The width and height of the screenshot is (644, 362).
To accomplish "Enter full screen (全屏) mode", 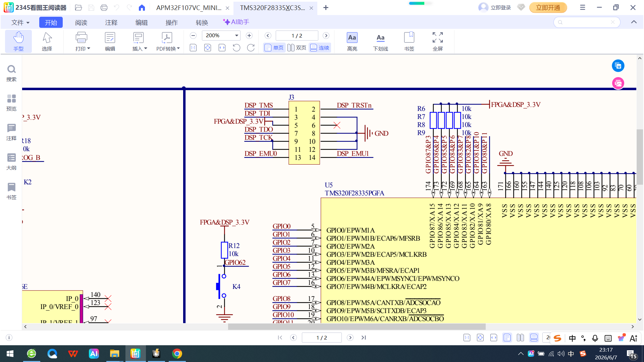I will pyautogui.click(x=437, y=41).
